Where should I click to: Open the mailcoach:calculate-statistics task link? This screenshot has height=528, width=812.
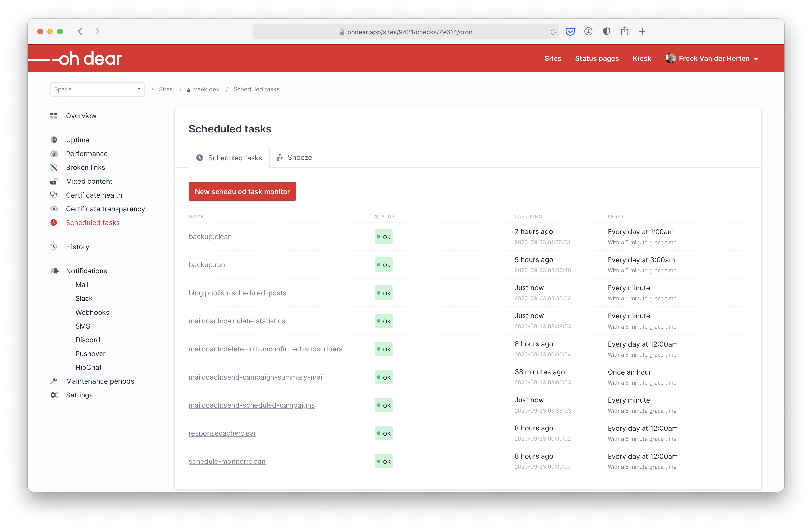coord(237,321)
